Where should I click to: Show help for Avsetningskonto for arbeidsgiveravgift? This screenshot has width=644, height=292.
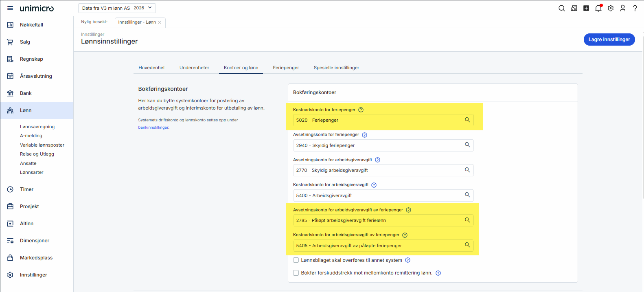(377, 160)
